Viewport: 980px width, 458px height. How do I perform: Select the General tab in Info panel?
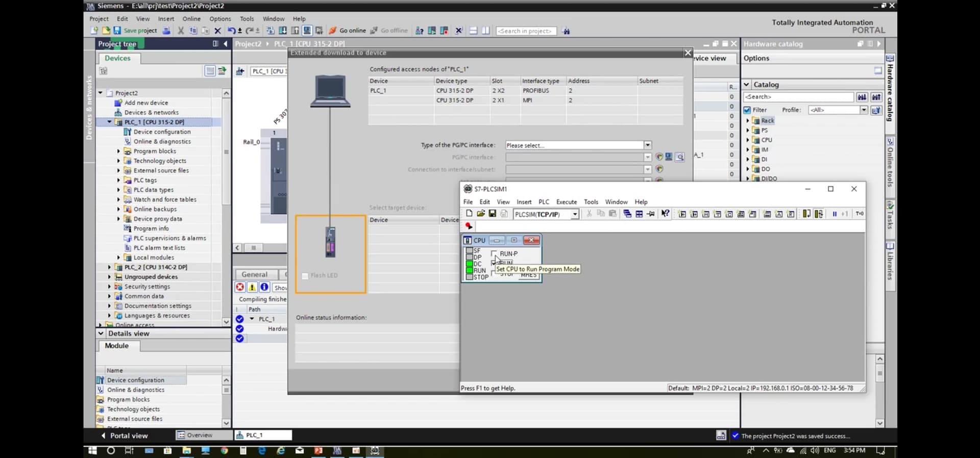[255, 274]
